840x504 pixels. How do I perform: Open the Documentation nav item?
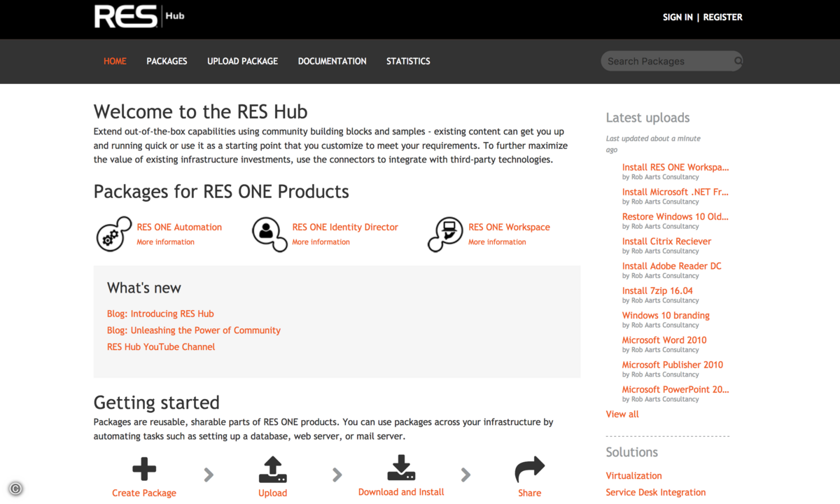coord(332,61)
